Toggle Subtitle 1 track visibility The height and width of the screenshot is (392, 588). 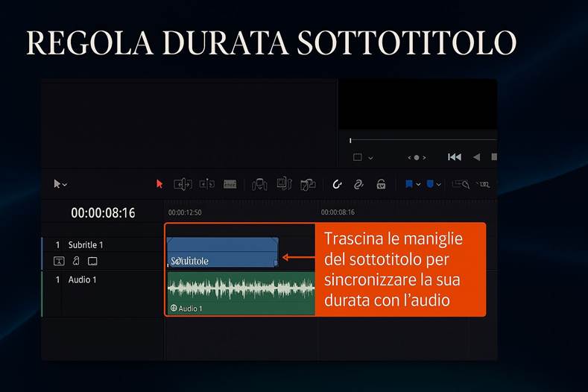point(92,261)
